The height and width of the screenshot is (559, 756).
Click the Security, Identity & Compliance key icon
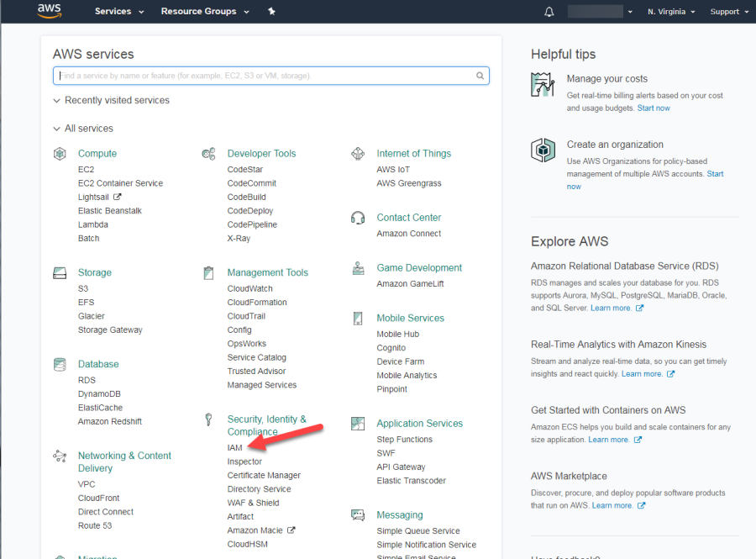[208, 419]
